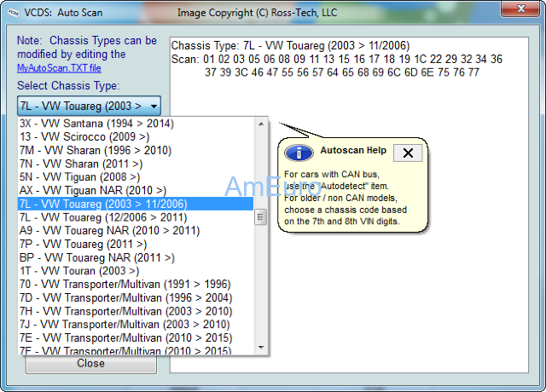This screenshot has height=392, width=546.
Task: Select 1T - VW Touran (2003 >)
Action: pos(136,271)
